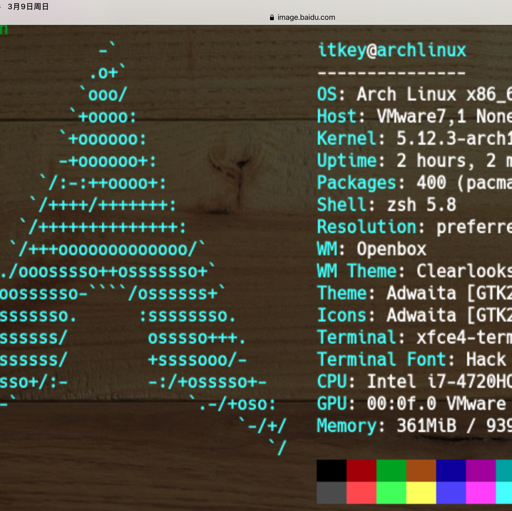Click the dark green color block

pyautogui.click(x=391, y=471)
